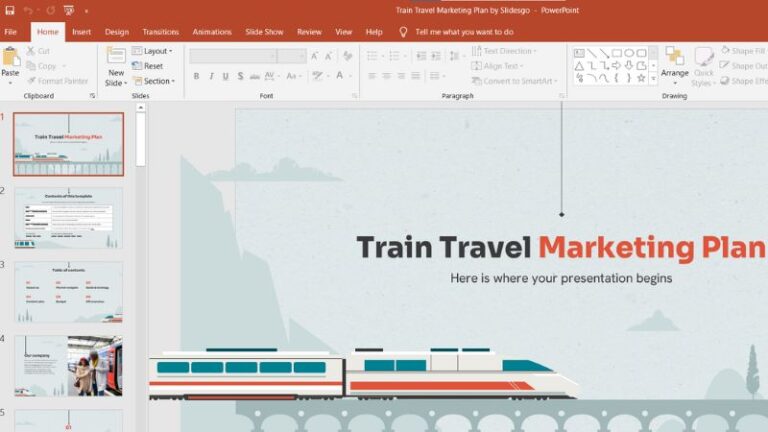Click Tell me what you want to do
Image resolution: width=768 pixels, height=432 pixels.
(x=464, y=32)
